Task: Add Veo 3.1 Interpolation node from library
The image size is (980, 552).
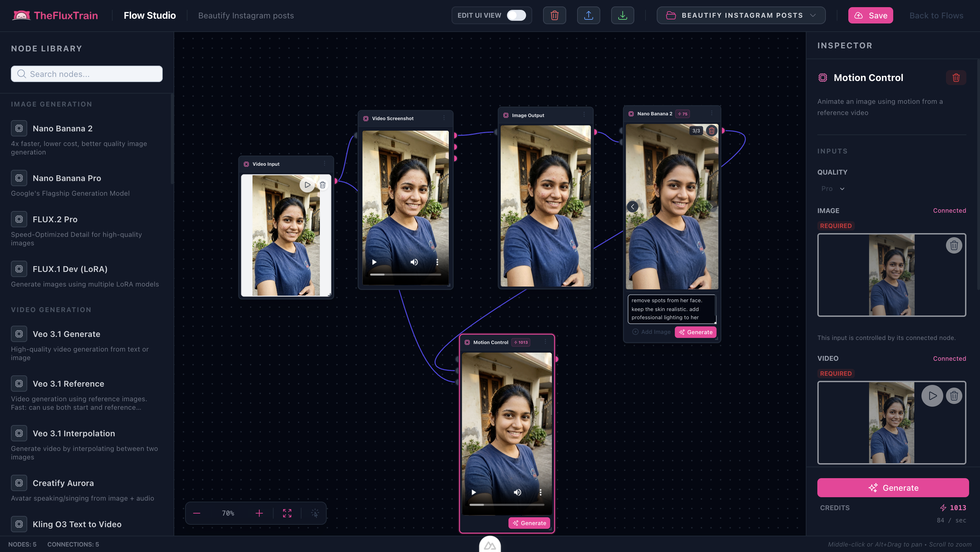Action: point(87,443)
